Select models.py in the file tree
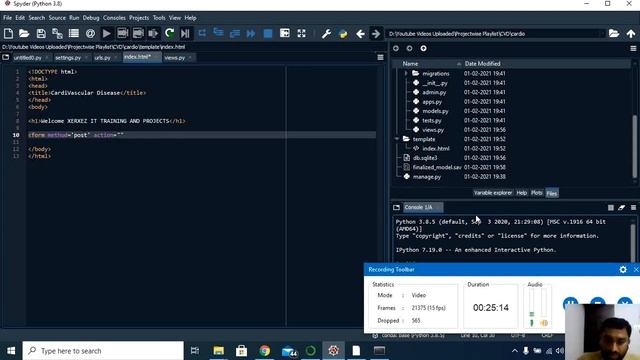Image resolution: width=640 pixels, height=360 pixels. tap(435, 111)
